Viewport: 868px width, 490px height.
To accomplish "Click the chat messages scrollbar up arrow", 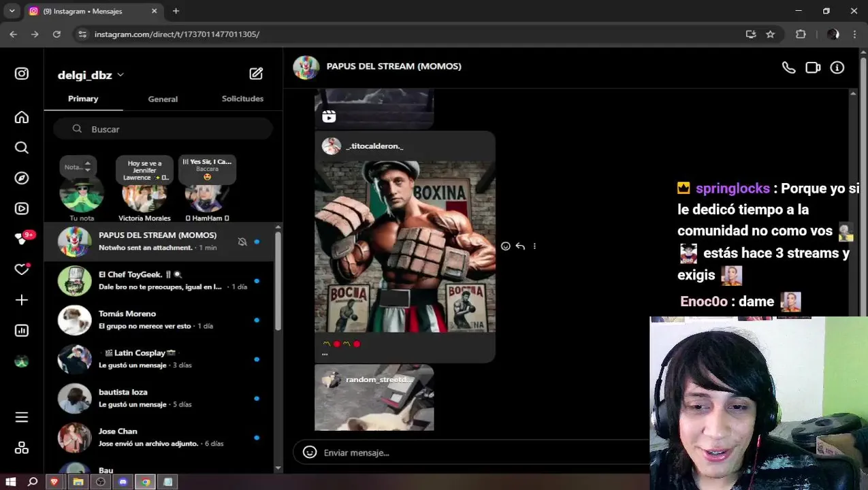I will point(853,93).
